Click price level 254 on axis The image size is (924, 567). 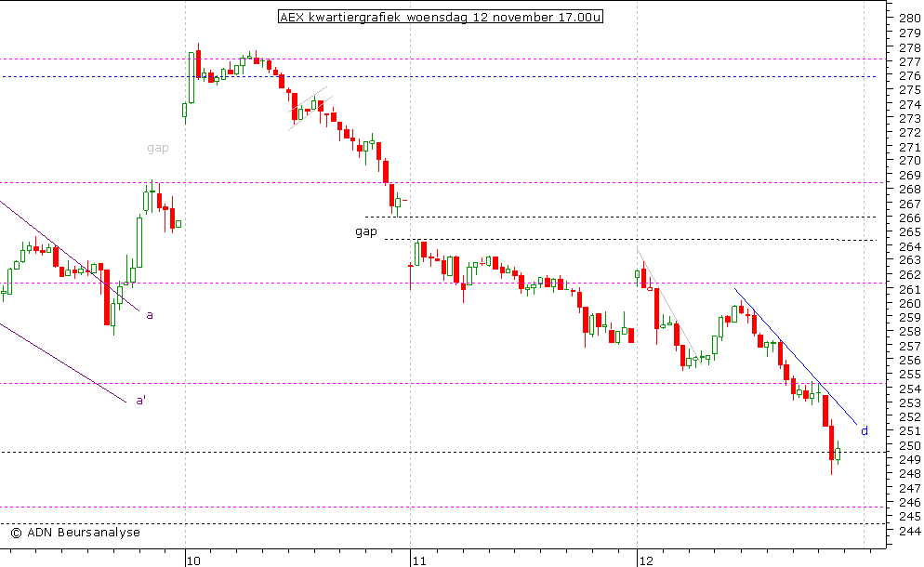(x=909, y=389)
